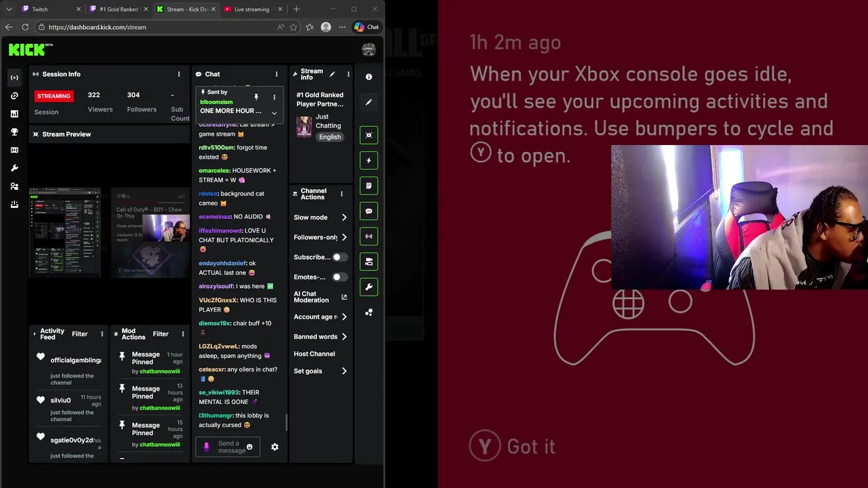
Task: Click the three-dots cluster icon in right toolbar
Action: pyautogui.click(x=369, y=312)
